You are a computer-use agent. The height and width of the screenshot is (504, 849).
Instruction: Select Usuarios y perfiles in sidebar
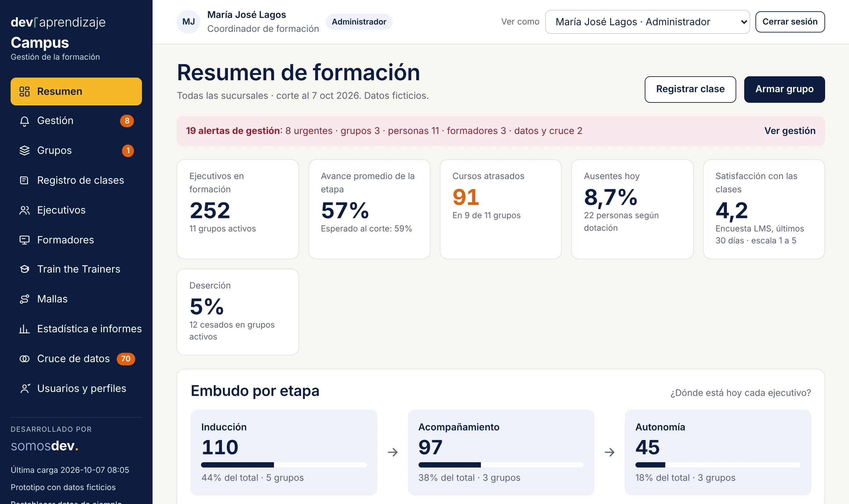point(76,389)
